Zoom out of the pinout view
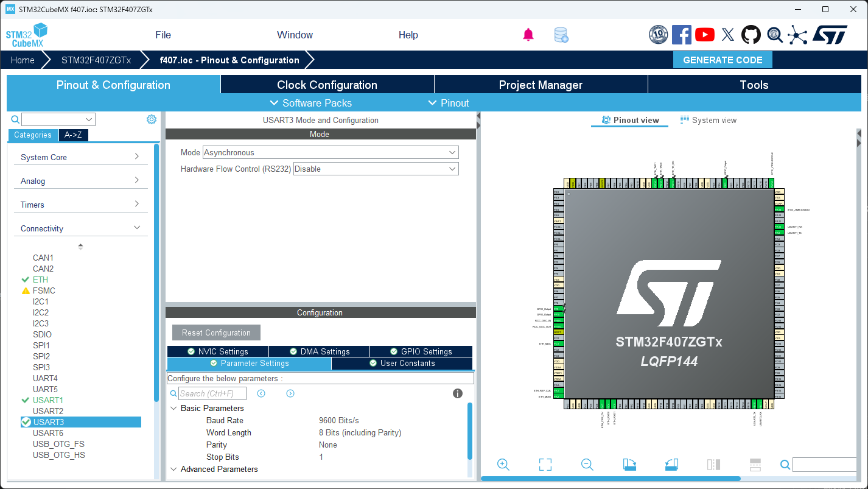Screen dimensions: 868x489 pos(587,464)
